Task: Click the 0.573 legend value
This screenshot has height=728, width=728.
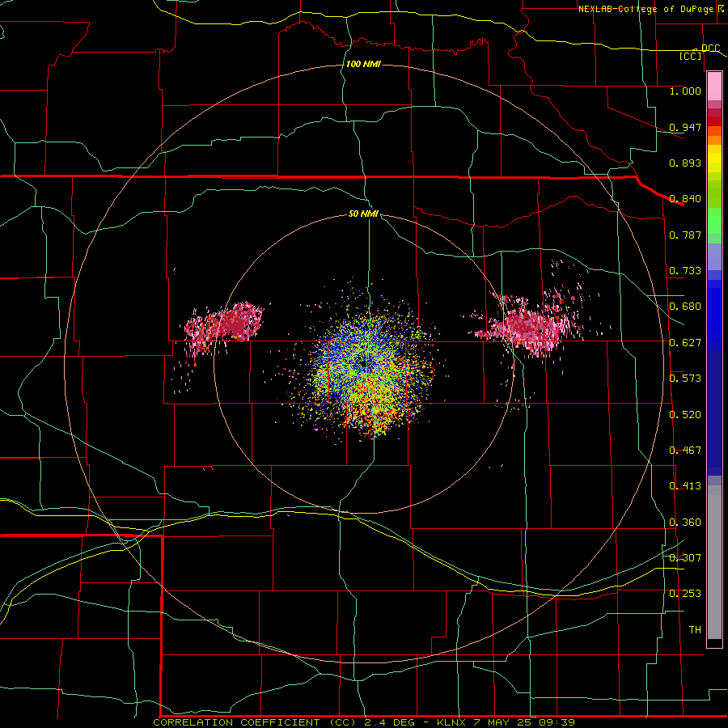Action: pos(685,379)
